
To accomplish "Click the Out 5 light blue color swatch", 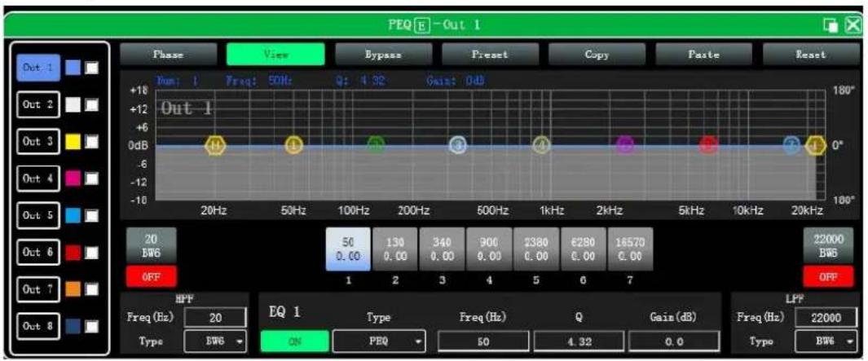I will tap(73, 215).
